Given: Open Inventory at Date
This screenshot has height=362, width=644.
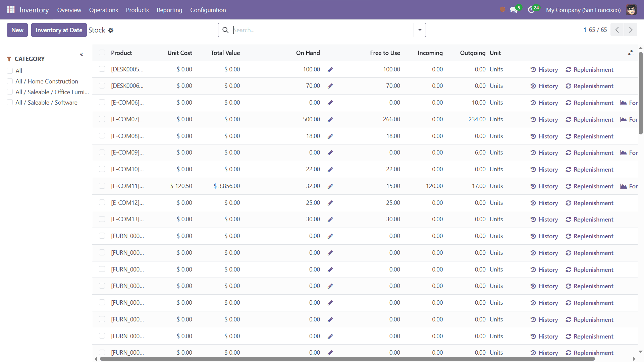Looking at the screenshot, I should [59, 30].
